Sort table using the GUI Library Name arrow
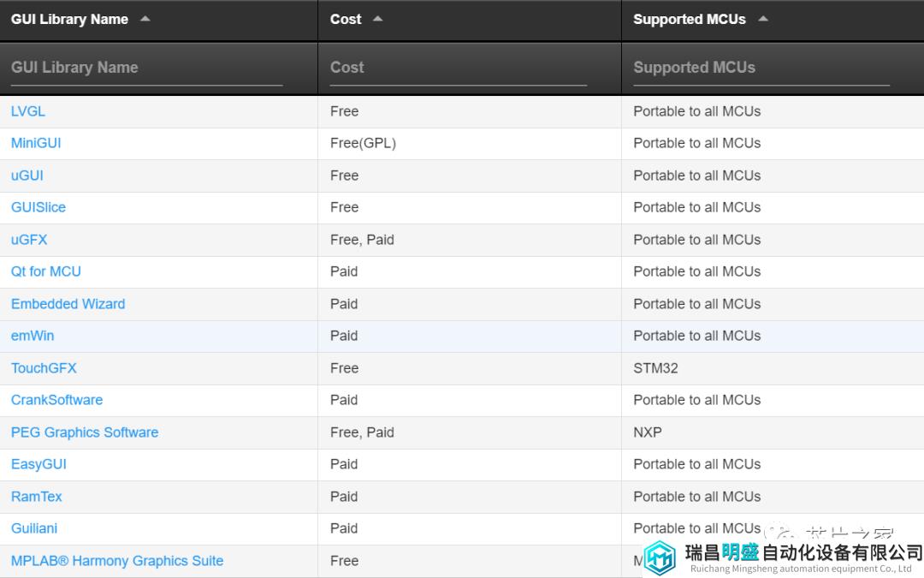Screen dimensions: 924x578 pyautogui.click(x=145, y=19)
